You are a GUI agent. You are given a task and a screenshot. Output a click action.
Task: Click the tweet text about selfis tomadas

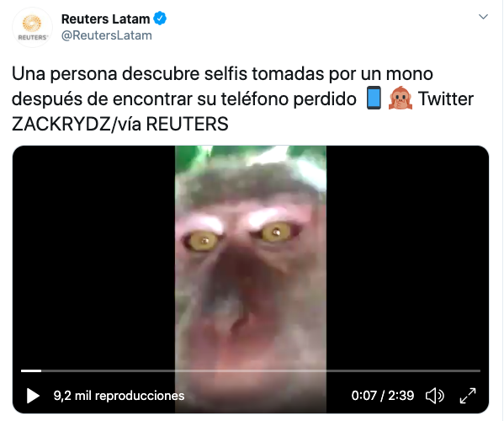pos(222,73)
